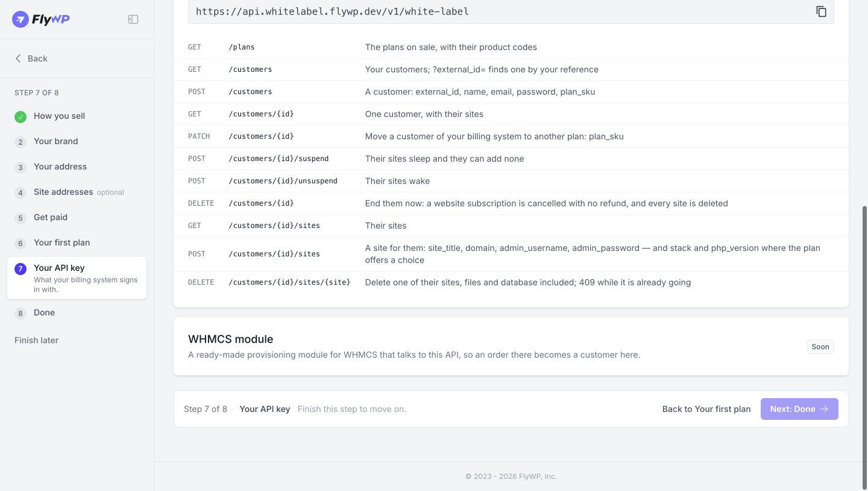Click the 'End them now' description
The width and height of the screenshot is (868, 491).
click(547, 203)
